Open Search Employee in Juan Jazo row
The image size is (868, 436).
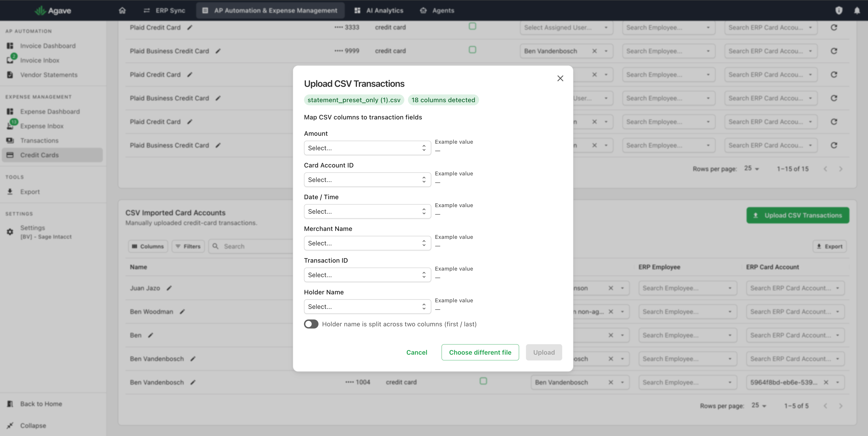(x=687, y=288)
